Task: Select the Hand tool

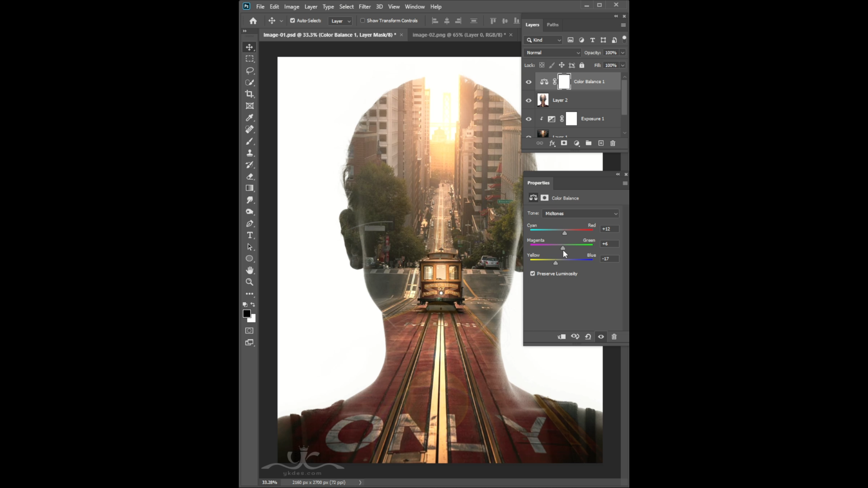Action: tap(250, 270)
